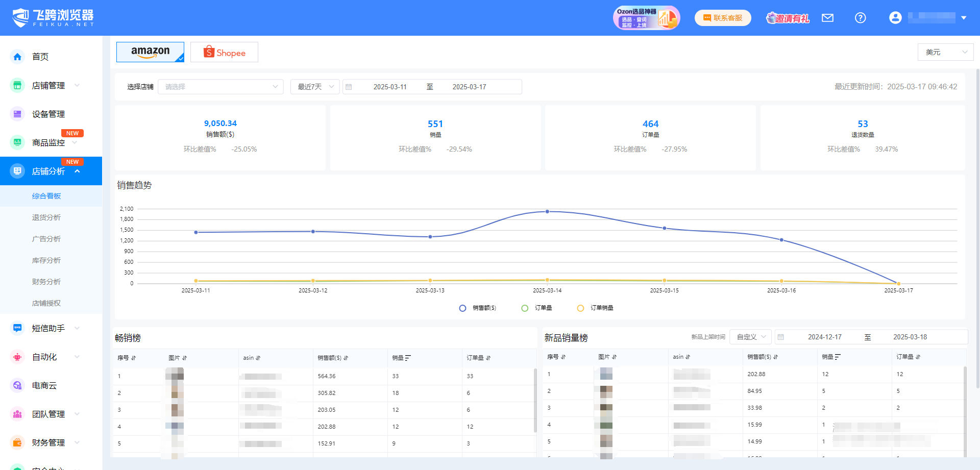Open the 选择店铺 store dropdown
The image size is (980, 470).
pyautogui.click(x=220, y=87)
